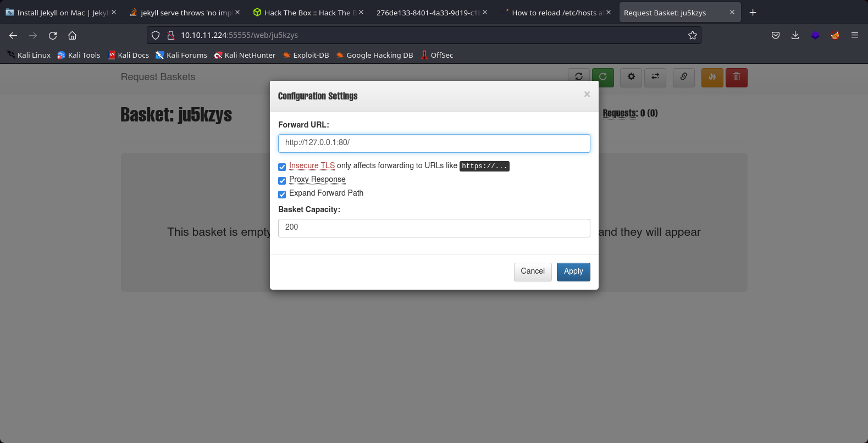868x443 pixels.
Task: Toggle the Expand Forward Path checkbox
Action: [282, 194]
